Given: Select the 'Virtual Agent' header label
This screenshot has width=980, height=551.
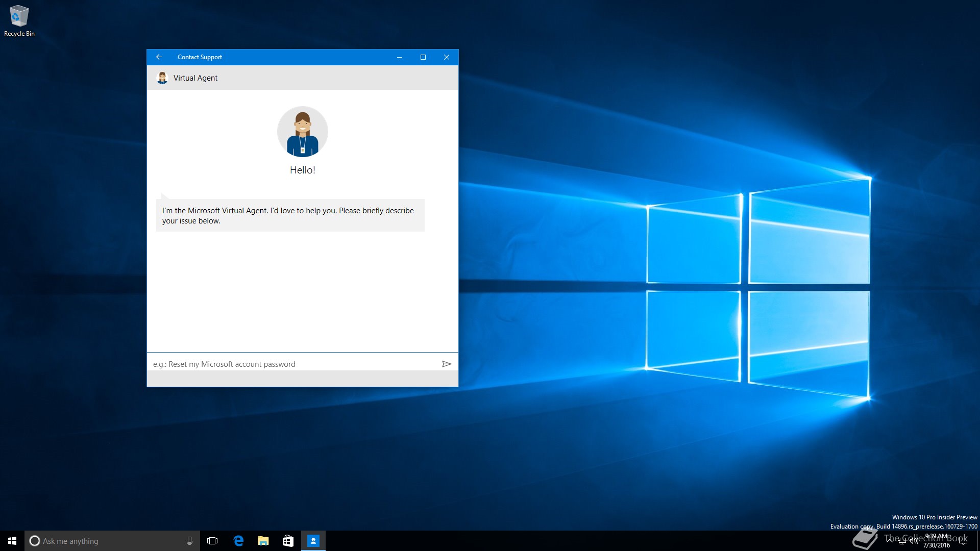Looking at the screenshot, I should 195,78.
